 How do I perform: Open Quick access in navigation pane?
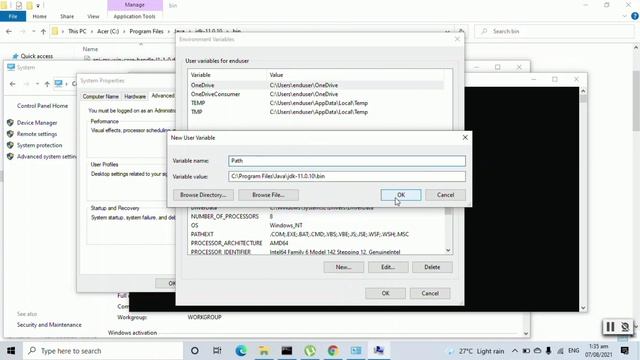click(x=36, y=56)
